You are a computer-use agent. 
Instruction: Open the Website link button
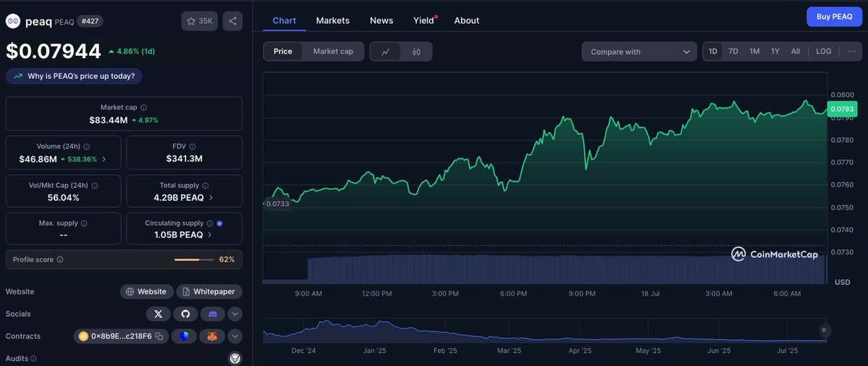point(147,291)
